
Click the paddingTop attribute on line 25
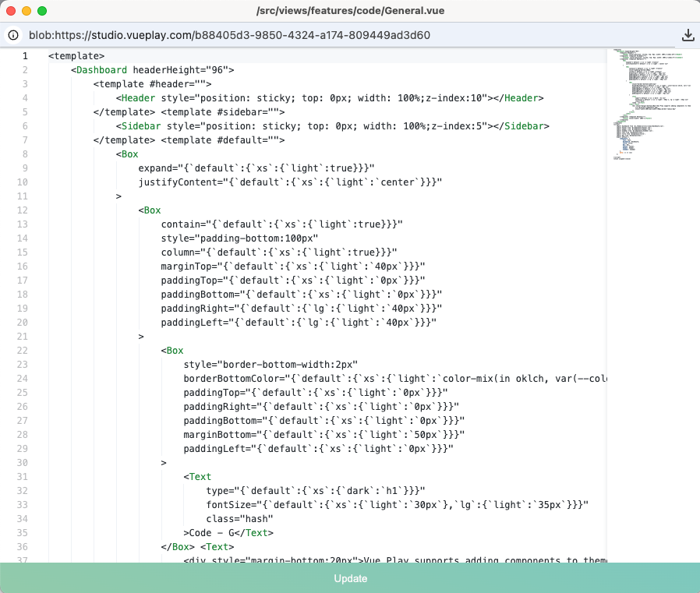click(316, 393)
